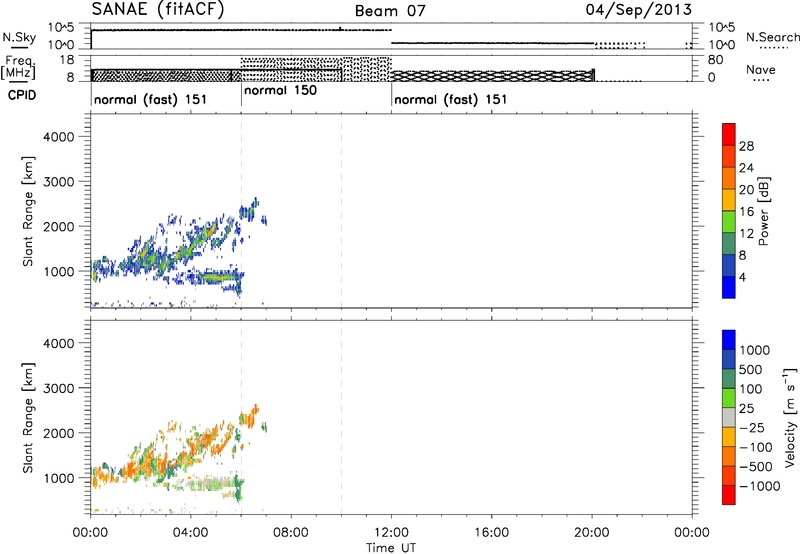This screenshot has width=800, height=554.
Task: Click the "-100" tick on Velocity colorbar
Action: (756, 447)
